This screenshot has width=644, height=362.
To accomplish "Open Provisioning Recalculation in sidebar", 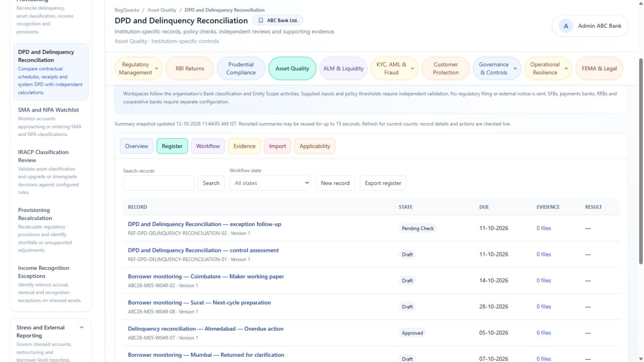I will [x=51, y=230].
